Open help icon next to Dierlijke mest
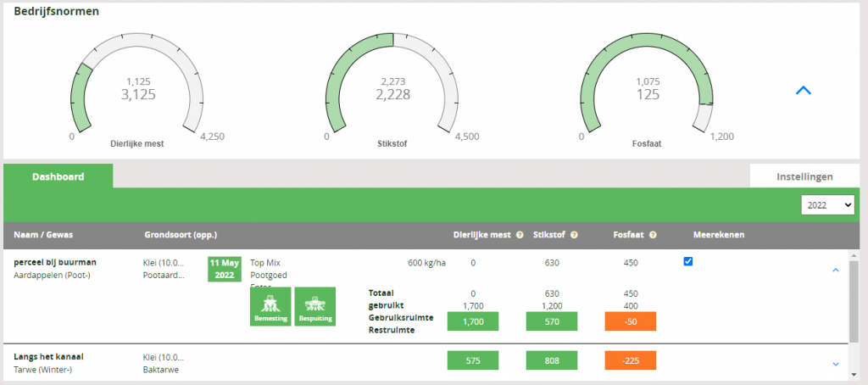Screen dimensions: 868x385 (519, 235)
